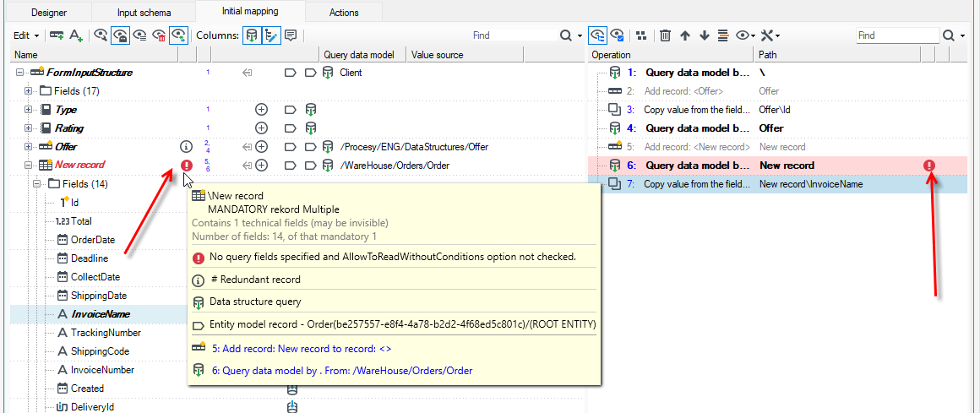Move the operation up with the up arrow
Image resolution: width=980 pixels, height=413 pixels.
[x=685, y=35]
